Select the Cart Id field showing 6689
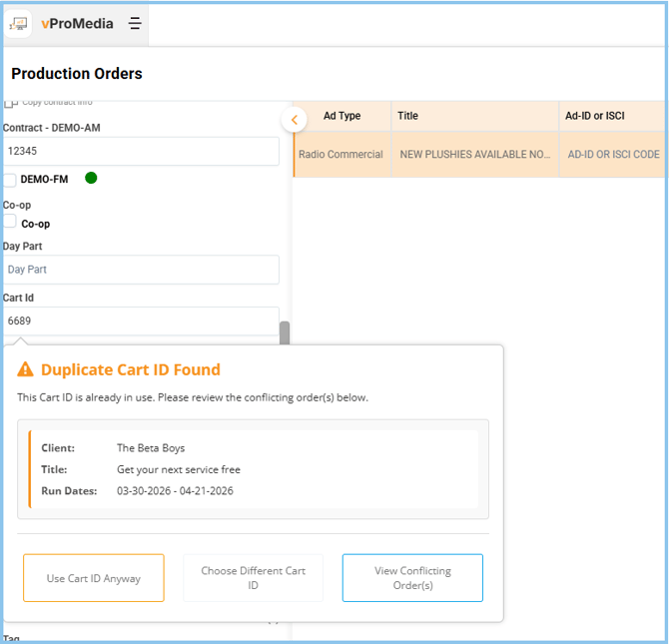669x644 pixels. coord(141,321)
